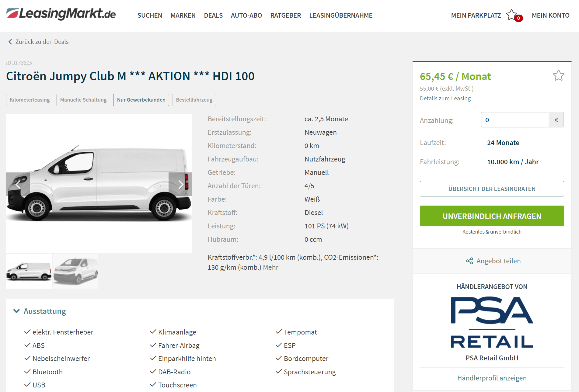Click the Klimaanlage equipment entry
The width and height of the screenshot is (579, 392).
coord(177,332)
